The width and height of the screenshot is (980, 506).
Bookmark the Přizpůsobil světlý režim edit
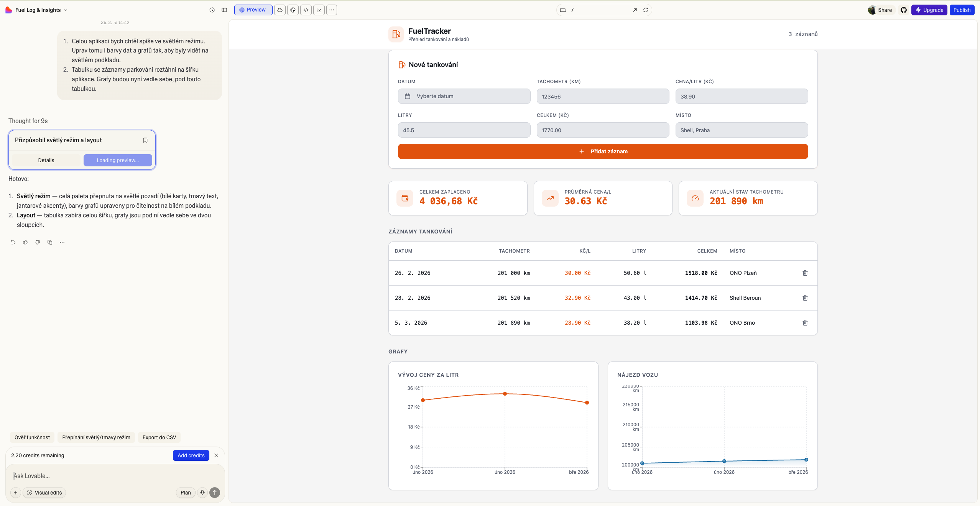point(145,140)
